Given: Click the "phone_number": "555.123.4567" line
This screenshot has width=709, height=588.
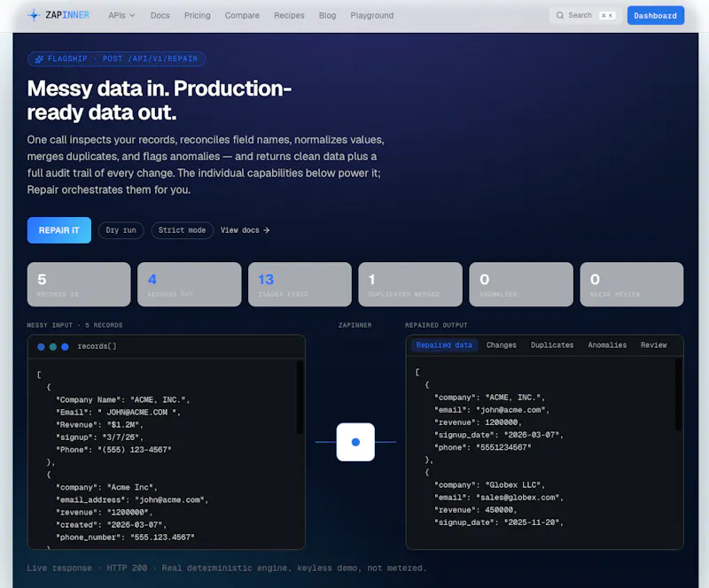Looking at the screenshot, I should click(x=125, y=538).
